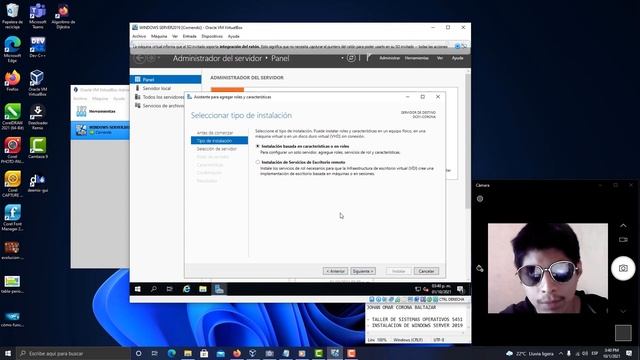
Task: Open Camtasia 9 desktop shortcut
Action: (x=38, y=148)
